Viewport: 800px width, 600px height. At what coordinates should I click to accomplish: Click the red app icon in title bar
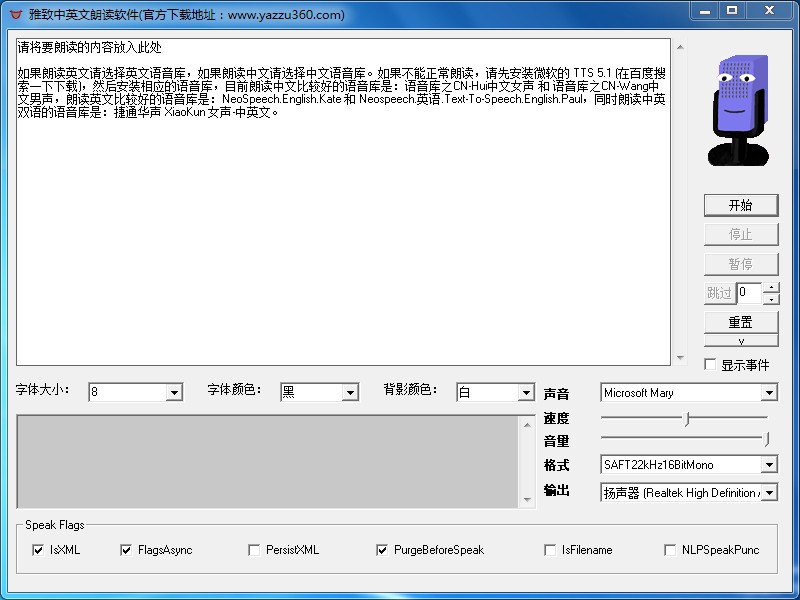point(15,14)
